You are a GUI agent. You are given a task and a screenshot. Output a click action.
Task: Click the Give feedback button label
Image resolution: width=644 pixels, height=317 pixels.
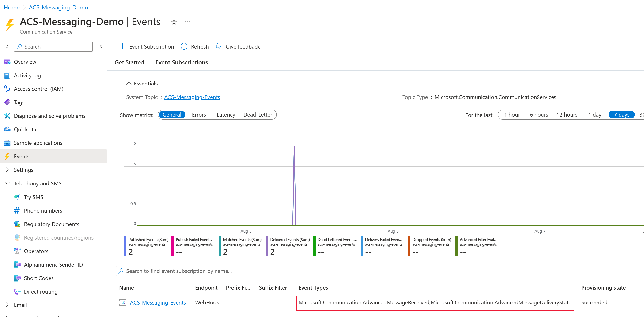pyautogui.click(x=242, y=46)
